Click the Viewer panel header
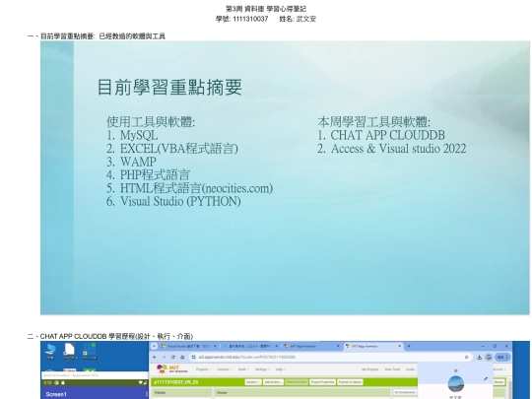 point(302,392)
